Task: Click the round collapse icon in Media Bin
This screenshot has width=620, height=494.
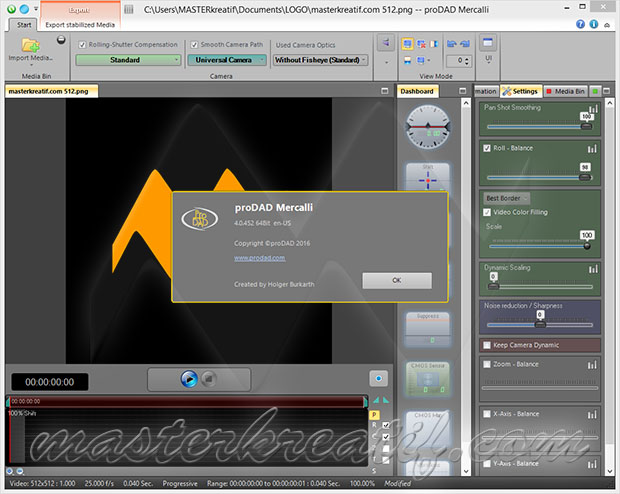Action: (61, 40)
